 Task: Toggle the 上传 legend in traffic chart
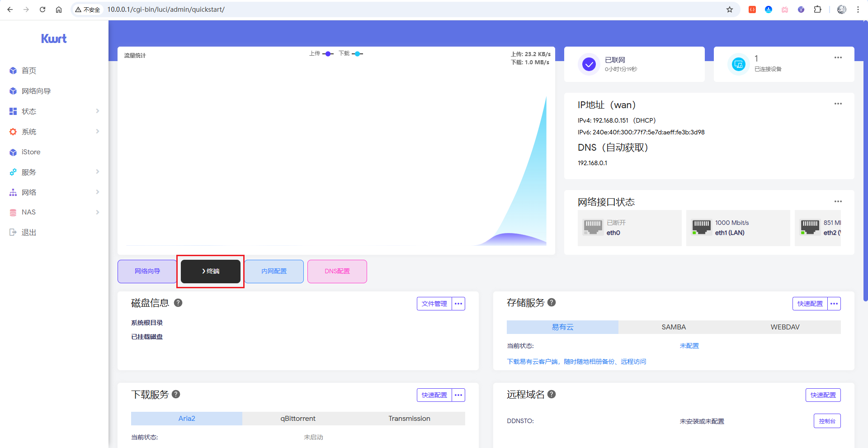[x=321, y=54]
